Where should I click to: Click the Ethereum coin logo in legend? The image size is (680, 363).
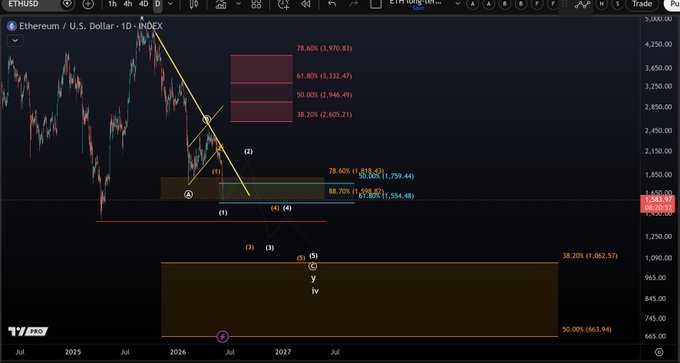[x=12, y=26]
